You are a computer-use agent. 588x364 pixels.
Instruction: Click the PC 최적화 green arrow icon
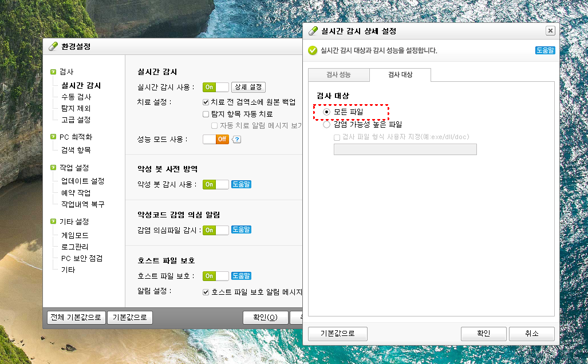[53, 137]
